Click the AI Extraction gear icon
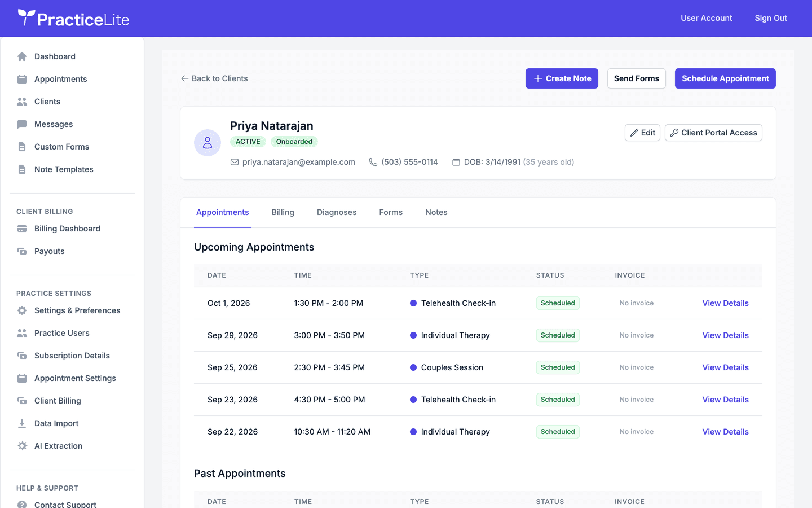Screen dimensions: 812x508 pos(22,446)
